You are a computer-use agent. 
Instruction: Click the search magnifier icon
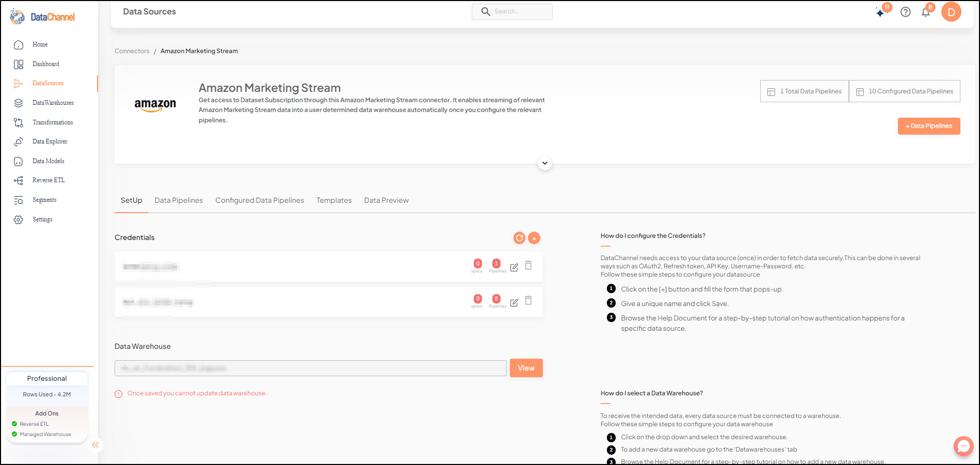click(x=486, y=11)
